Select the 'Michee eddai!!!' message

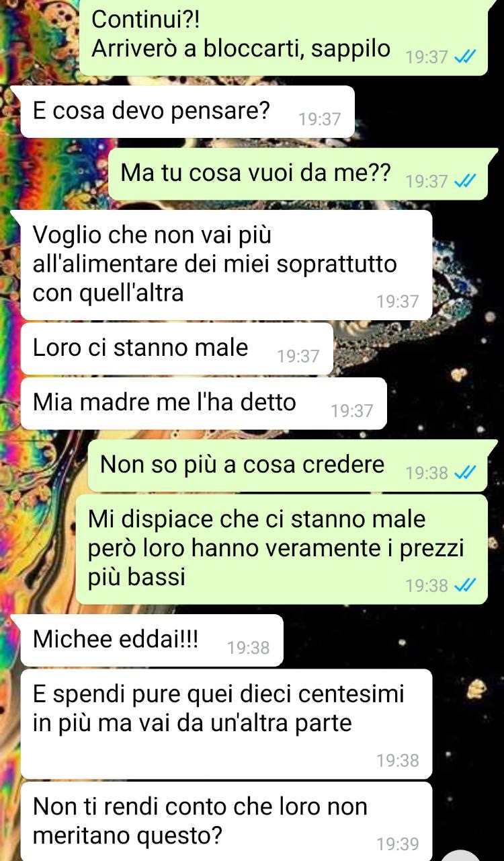tap(152, 640)
